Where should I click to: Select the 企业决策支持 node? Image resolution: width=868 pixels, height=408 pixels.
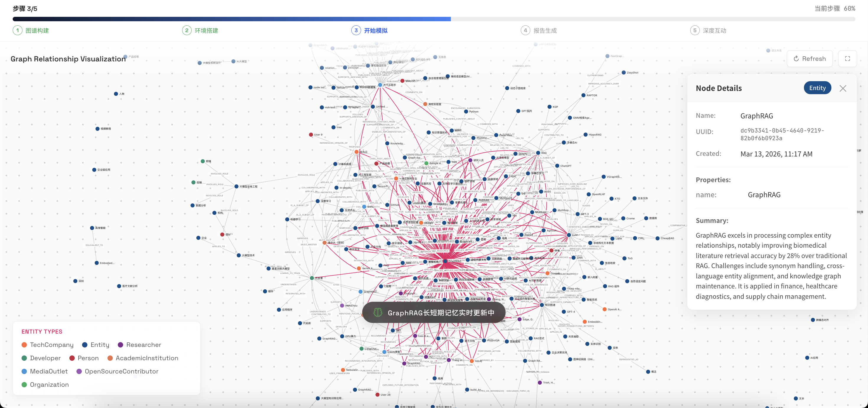(x=548, y=353)
